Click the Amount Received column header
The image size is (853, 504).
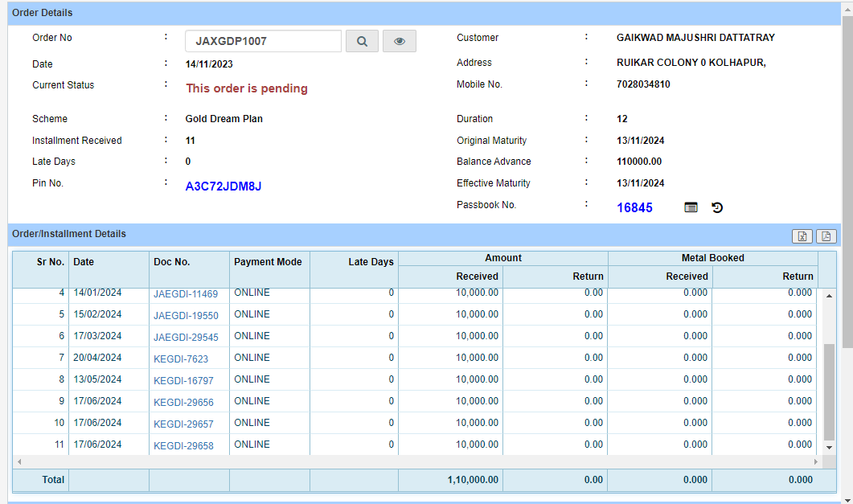coord(450,277)
